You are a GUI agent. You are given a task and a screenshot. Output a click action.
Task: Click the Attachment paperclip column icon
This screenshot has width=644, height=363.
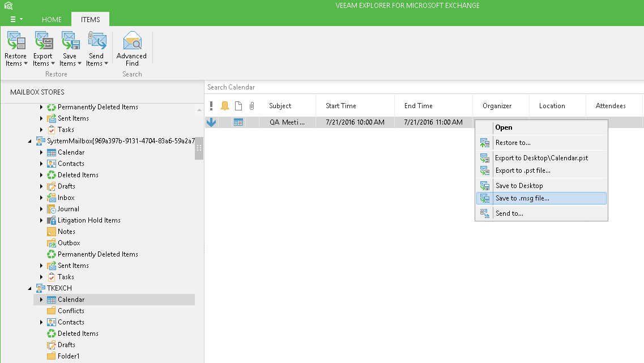(252, 106)
